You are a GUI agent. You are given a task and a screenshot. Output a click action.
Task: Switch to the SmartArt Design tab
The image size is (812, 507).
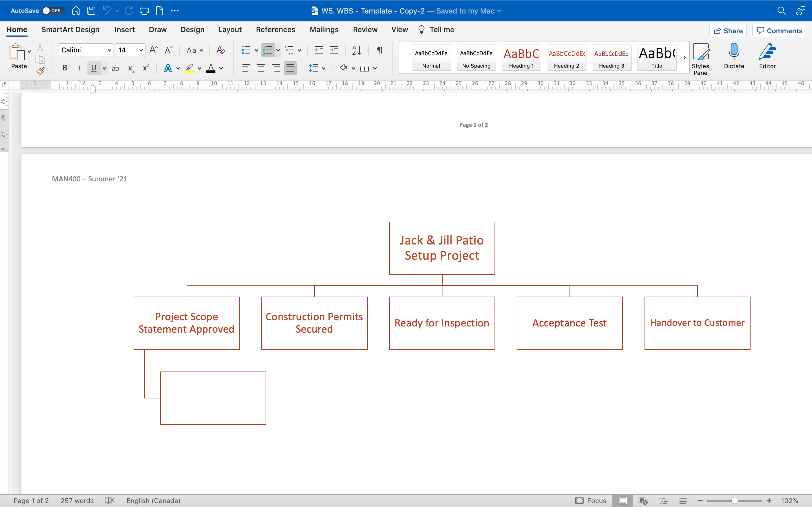(x=70, y=30)
